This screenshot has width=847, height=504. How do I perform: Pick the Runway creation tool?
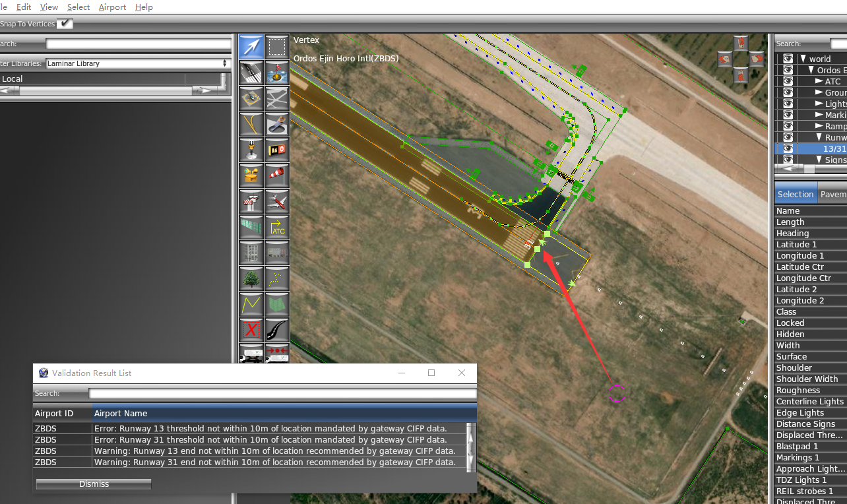tap(251, 73)
